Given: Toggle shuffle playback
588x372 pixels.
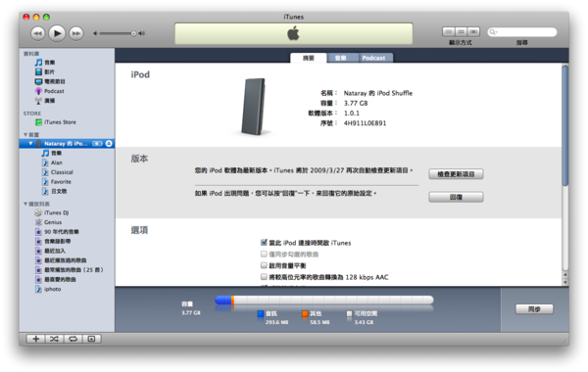Looking at the screenshot, I should point(54,339).
